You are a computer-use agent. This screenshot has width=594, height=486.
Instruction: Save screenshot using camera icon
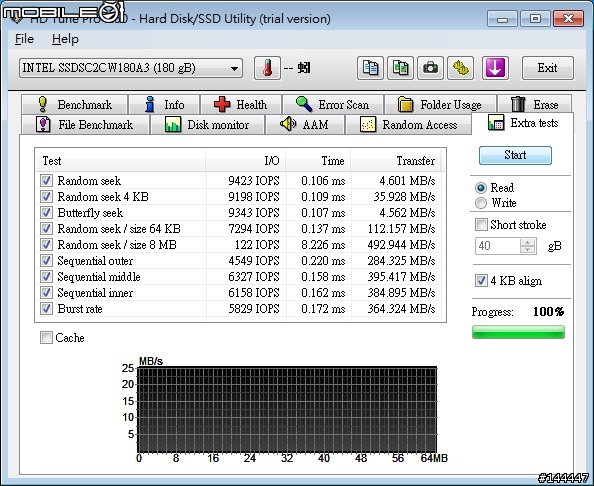[430, 68]
